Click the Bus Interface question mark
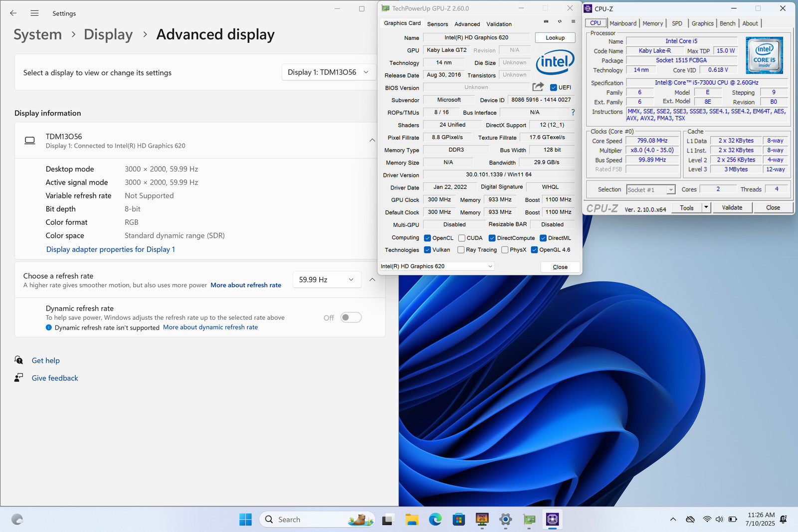The height and width of the screenshot is (532, 798). (573, 112)
